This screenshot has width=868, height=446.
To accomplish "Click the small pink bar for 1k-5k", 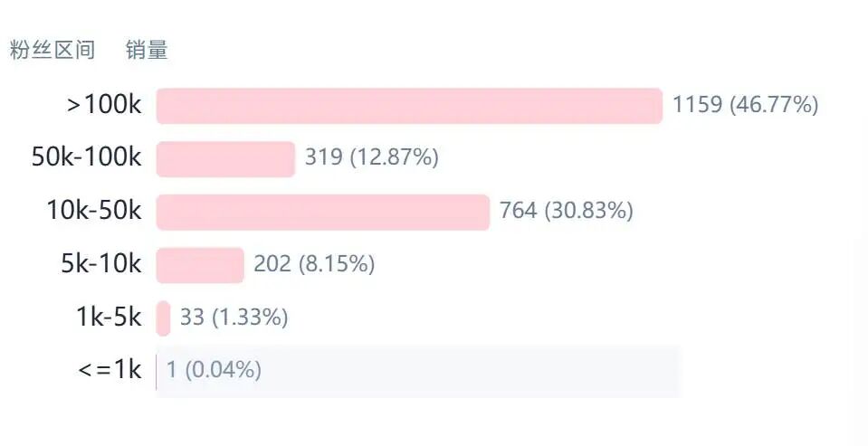I will point(163,318).
